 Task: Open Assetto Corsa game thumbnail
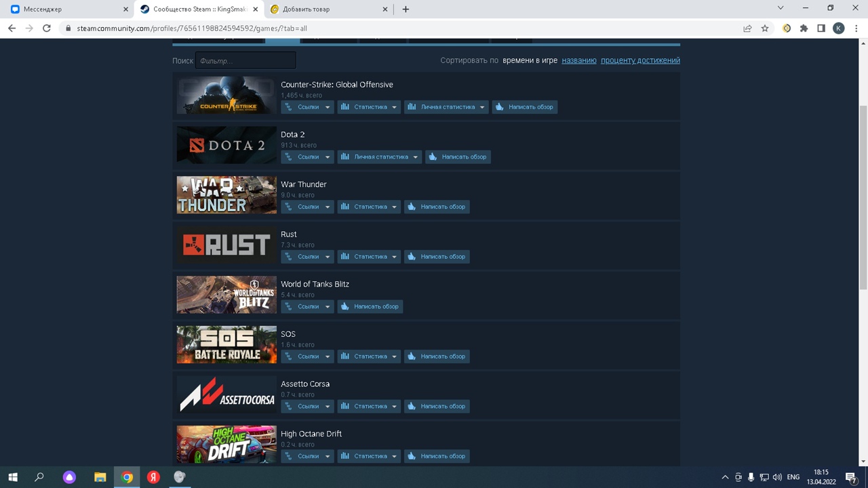click(226, 394)
